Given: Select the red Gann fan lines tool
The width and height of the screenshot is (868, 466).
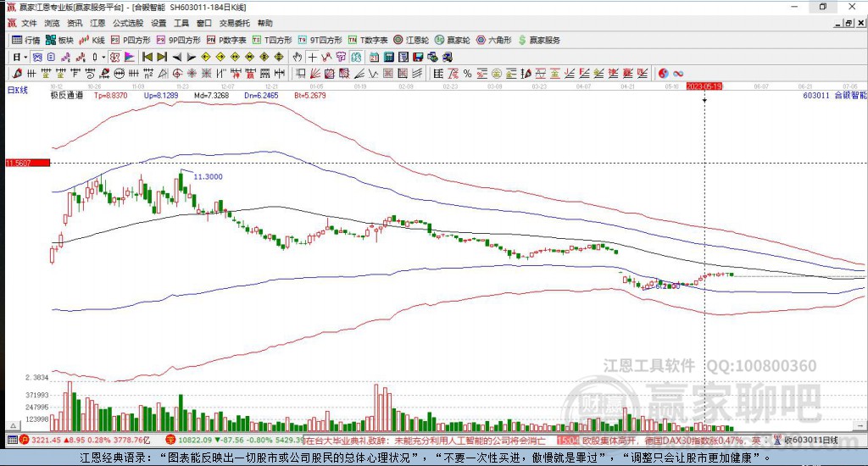Looking at the screenshot, I should [315, 74].
